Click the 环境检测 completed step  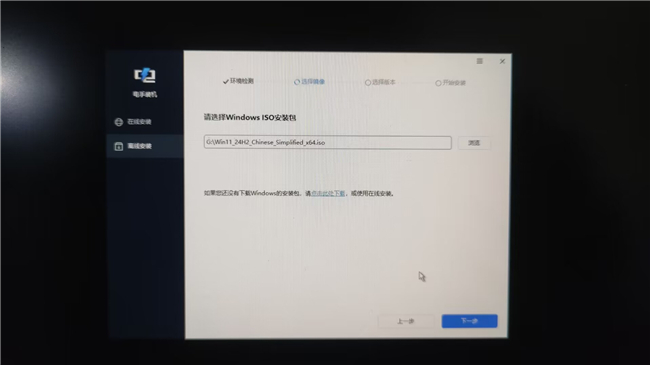(238, 81)
